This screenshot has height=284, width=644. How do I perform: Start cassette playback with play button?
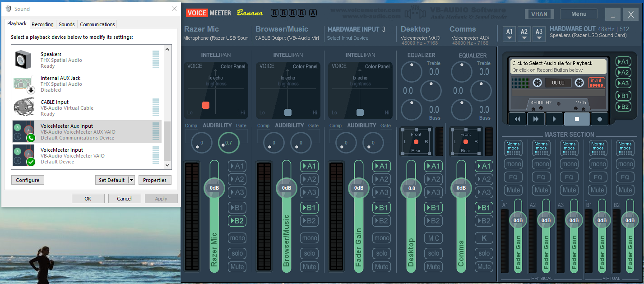pyautogui.click(x=554, y=119)
